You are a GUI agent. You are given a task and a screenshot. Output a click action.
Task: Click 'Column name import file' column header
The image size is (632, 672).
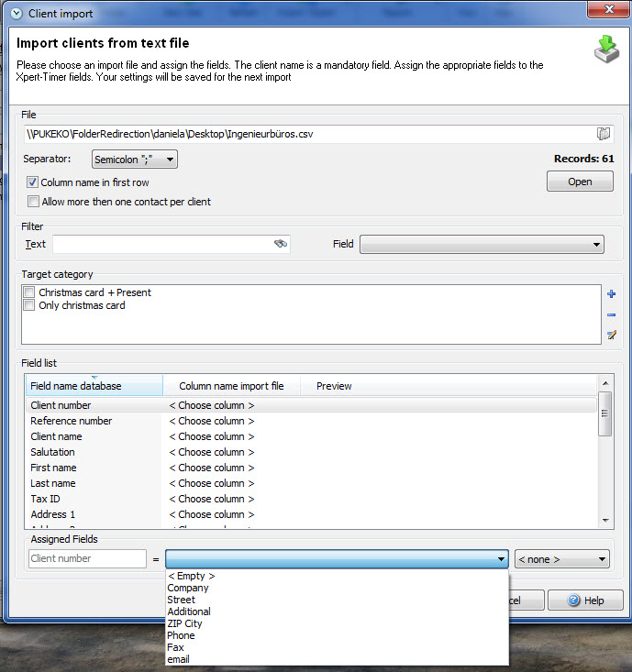(231, 386)
